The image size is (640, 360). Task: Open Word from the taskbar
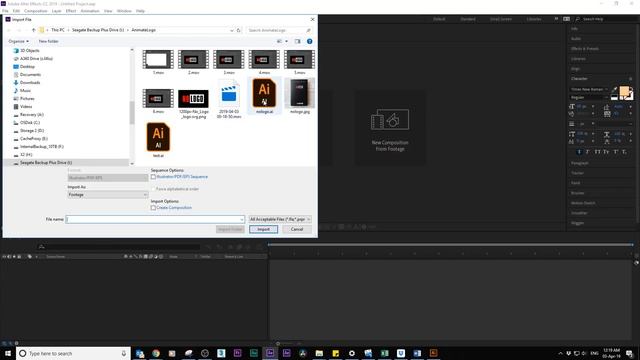[x=417, y=353]
